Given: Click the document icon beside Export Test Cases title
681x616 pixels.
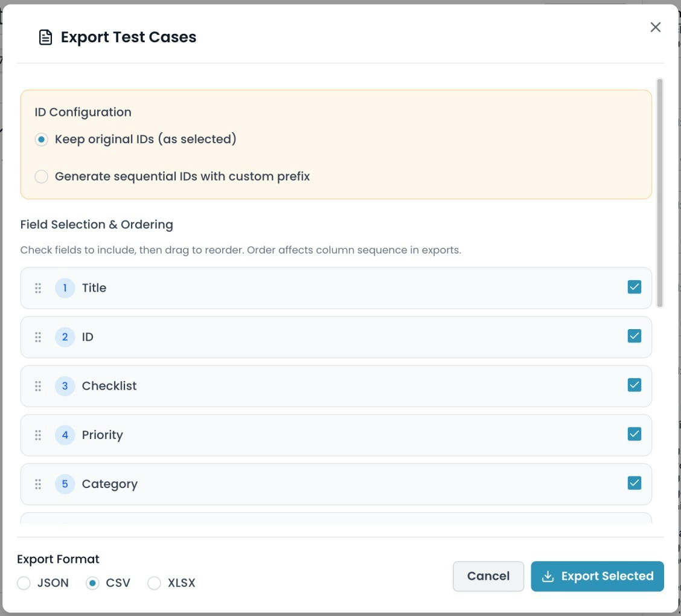Looking at the screenshot, I should [45, 37].
